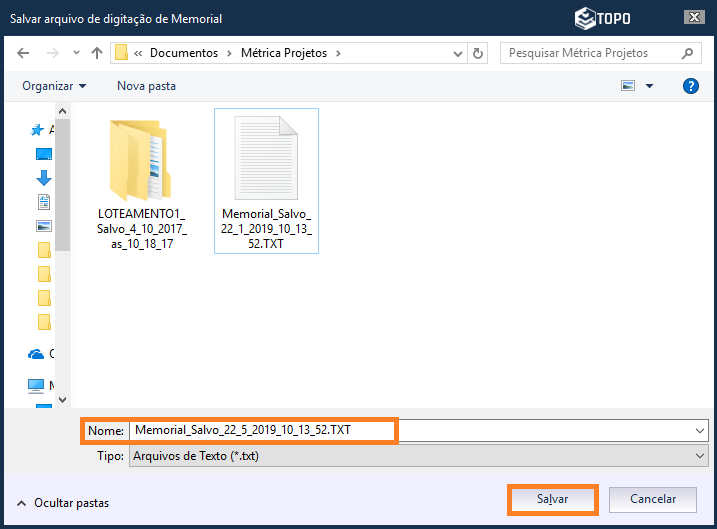Open recent locations dropdown arrow
The height and width of the screenshot is (529, 717).
pos(74,53)
